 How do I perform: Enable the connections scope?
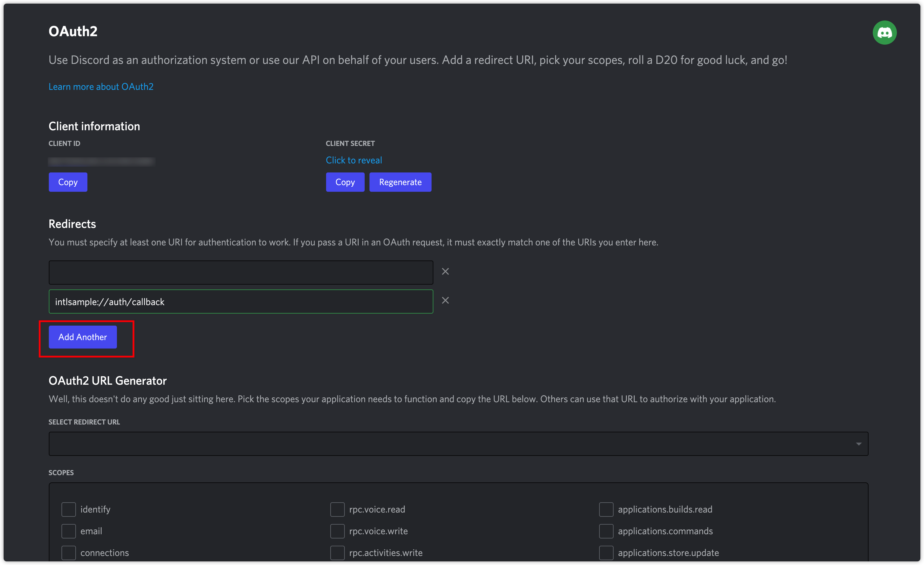[68, 553]
